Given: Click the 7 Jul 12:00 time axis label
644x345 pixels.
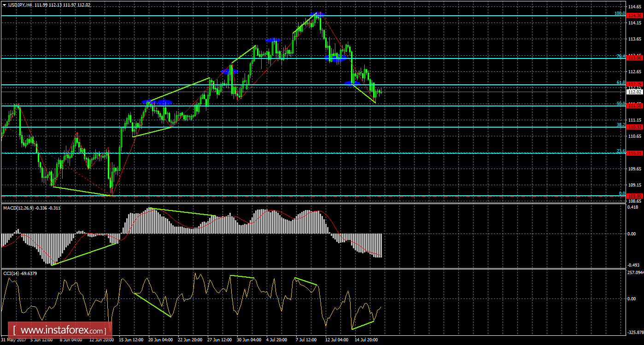Looking at the screenshot, I should pyautogui.click(x=306, y=340).
